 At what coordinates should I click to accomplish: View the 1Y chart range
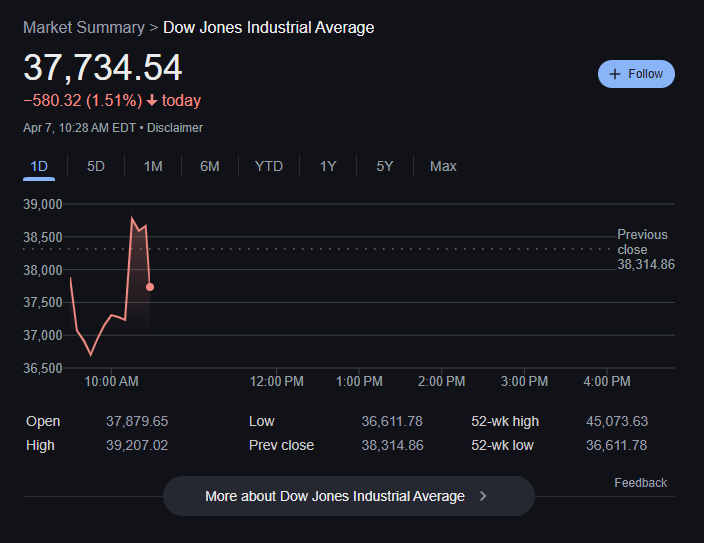(x=328, y=166)
